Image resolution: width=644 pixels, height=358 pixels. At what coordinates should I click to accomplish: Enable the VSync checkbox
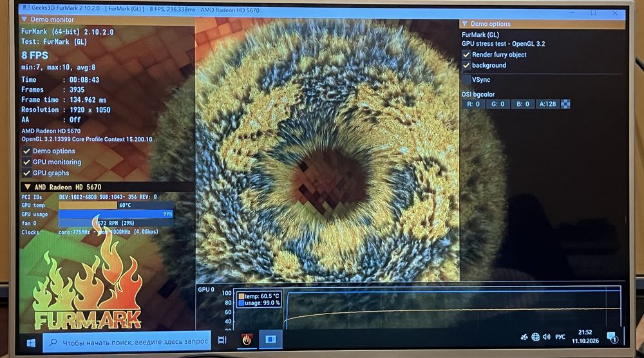[466, 80]
